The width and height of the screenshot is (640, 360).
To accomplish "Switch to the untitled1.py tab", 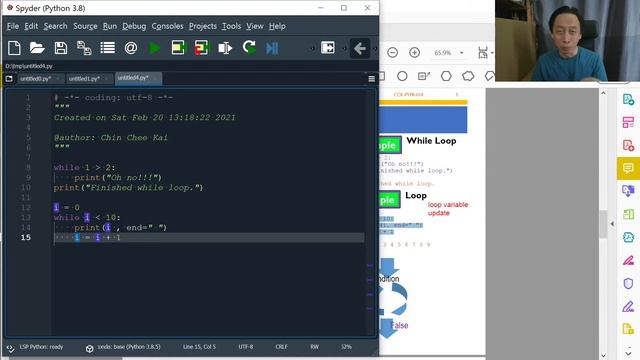I will pyautogui.click(x=89, y=78).
